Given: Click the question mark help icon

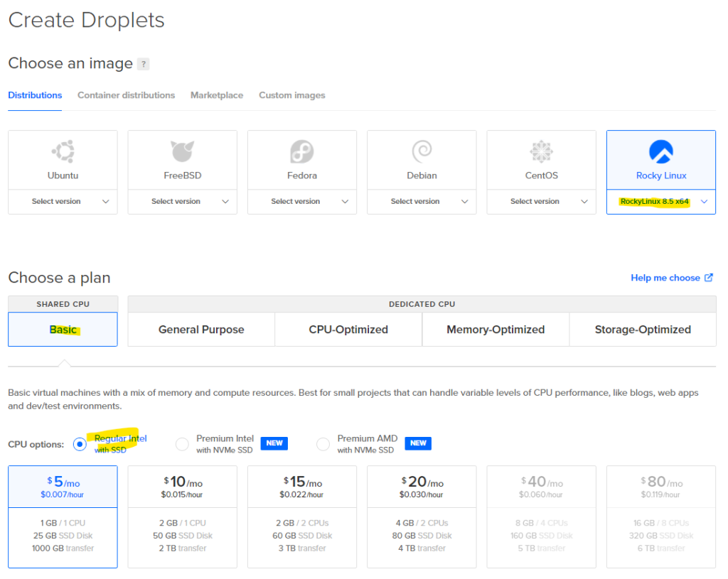Looking at the screenshot, I should coord(143,64).
